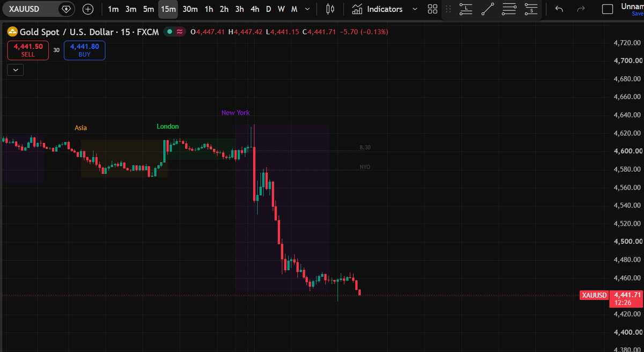
Task: Click the NYO line label
Action: coord(365,167)
